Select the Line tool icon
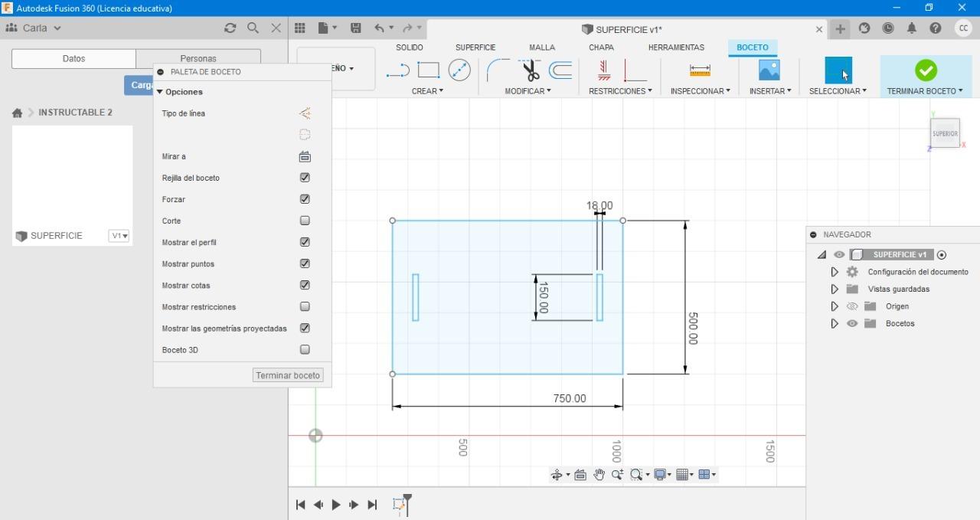The width and height of the screenshot is (980, 520). [398, 71]
